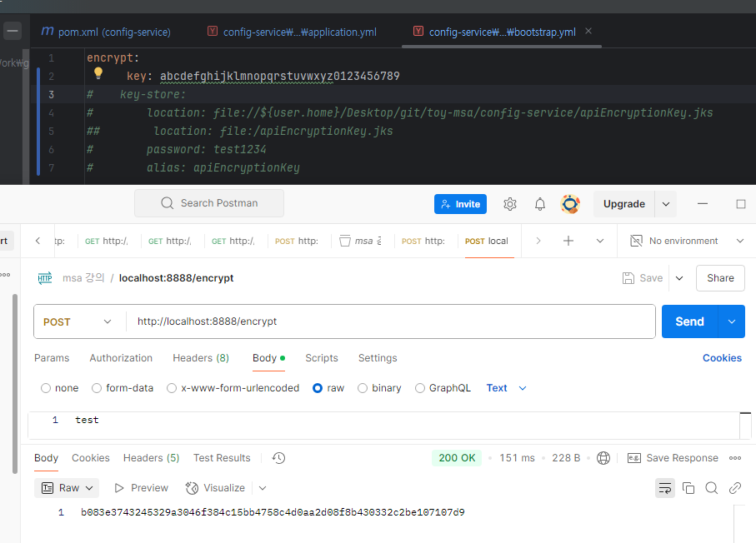Click the Upgrade button
This screenshot has width=756, height=543.
624,204
